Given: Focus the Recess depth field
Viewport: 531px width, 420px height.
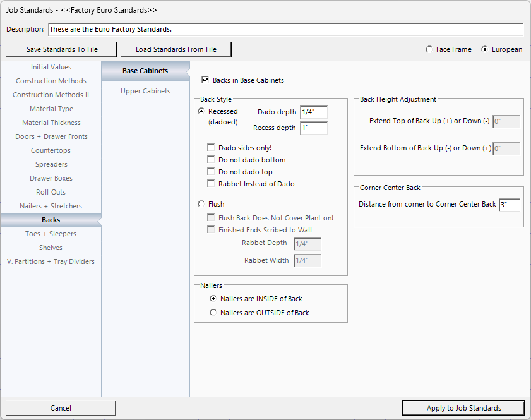Looking at the screenshot, I should [314, 128].
